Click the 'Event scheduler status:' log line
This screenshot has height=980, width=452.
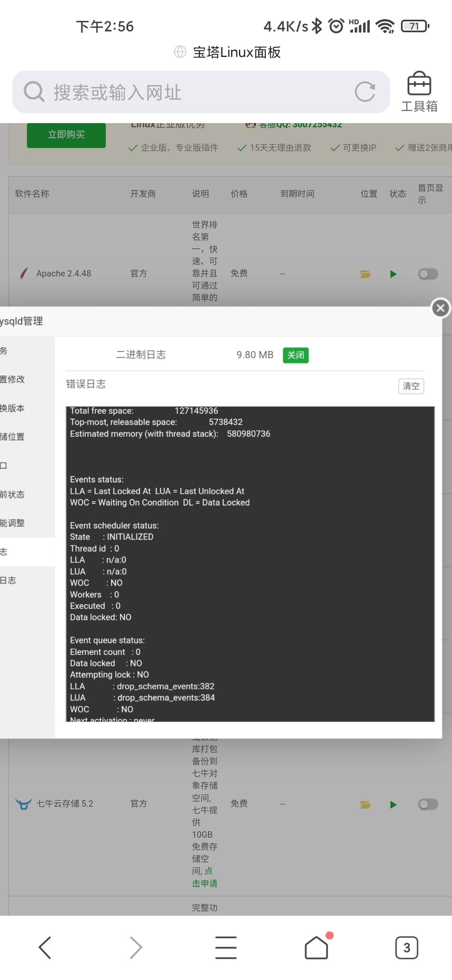pyautogui.click(x=114, y=526)
